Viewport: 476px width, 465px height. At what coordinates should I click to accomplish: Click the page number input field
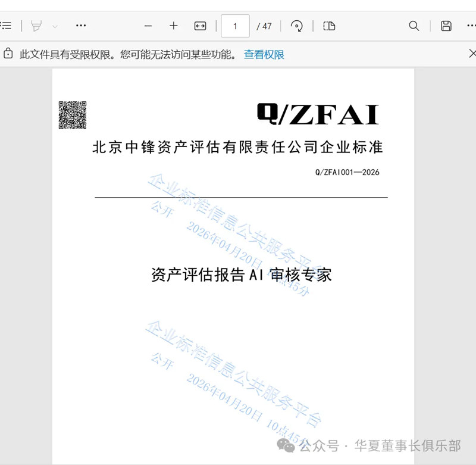point(235,26)
